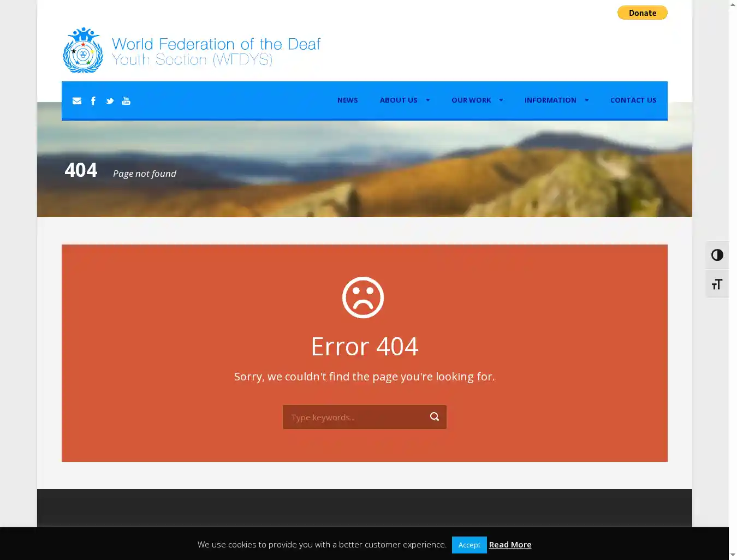Accept the cookie notice
Viewport: 737px width, 560px height.
coord(469,545)
